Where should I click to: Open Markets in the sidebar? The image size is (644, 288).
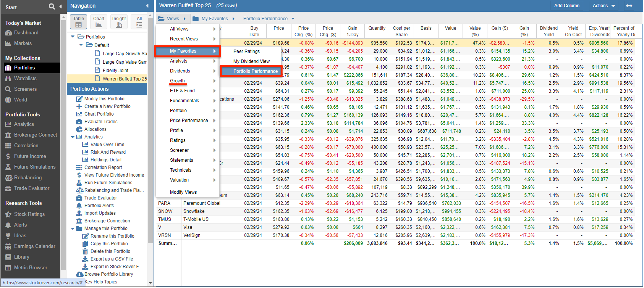[x=23, y=43]
